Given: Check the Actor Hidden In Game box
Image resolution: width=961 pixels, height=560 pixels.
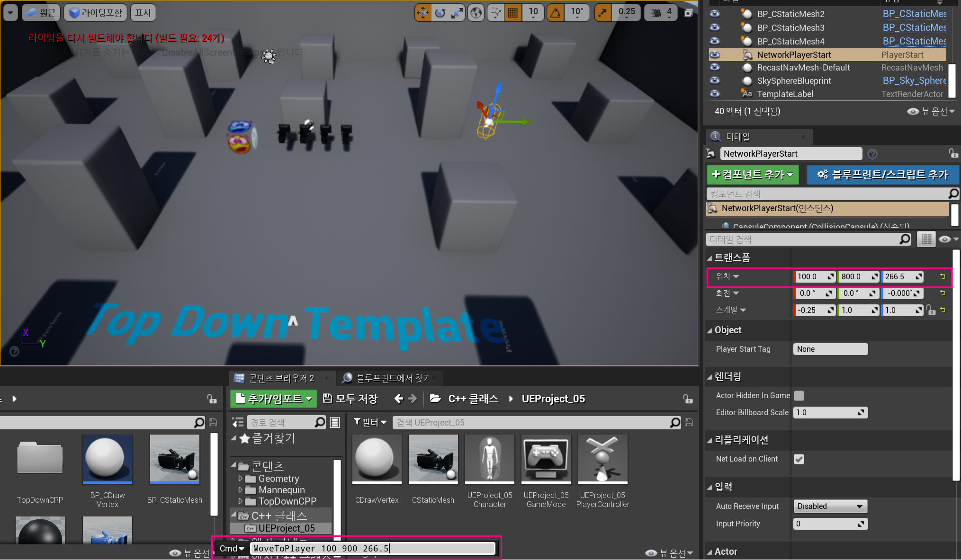Looking at the screenshot, I should pos(799,395).
